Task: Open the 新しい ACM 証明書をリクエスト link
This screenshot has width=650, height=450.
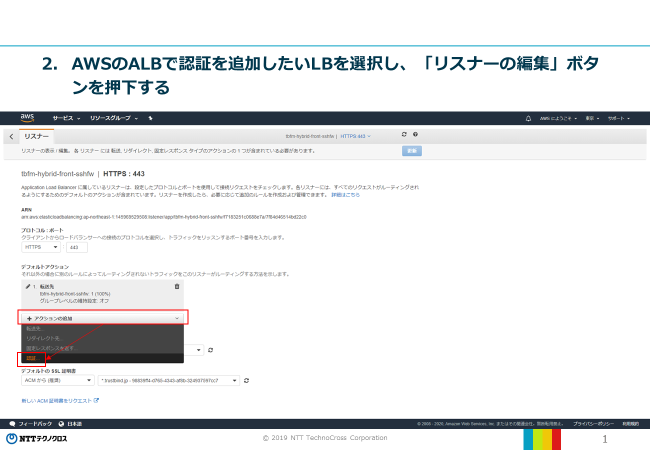Action: click(x=60, y=401)
